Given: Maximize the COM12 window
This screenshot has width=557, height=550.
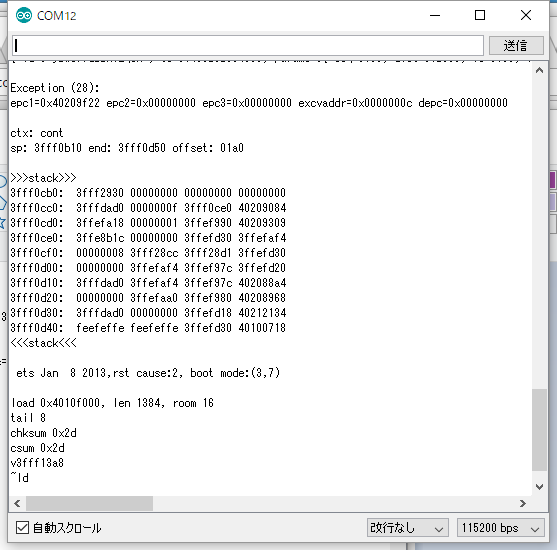Looking at the screenshot, I should (x=480, y=15).
